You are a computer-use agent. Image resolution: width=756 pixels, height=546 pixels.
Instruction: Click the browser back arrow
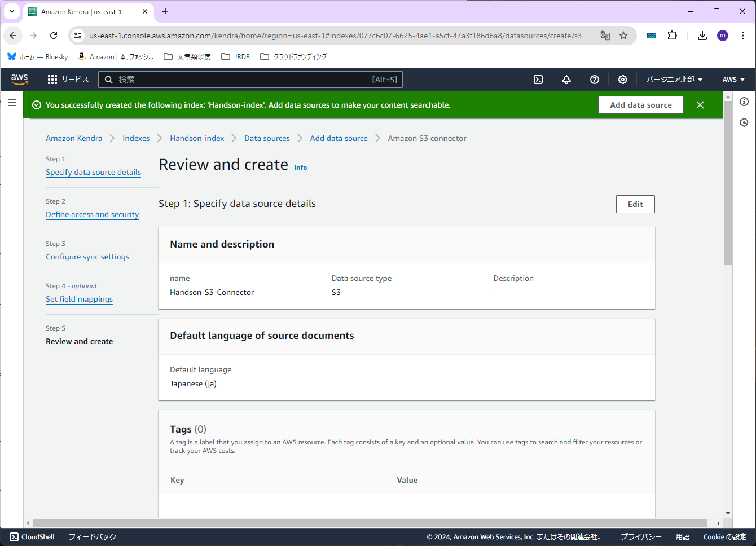point(13,36)
